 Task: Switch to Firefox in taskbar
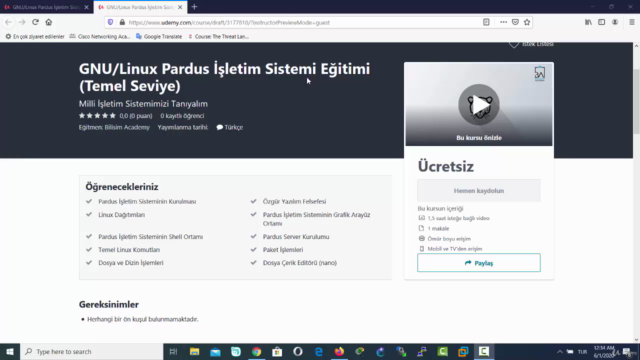[339, 351]
